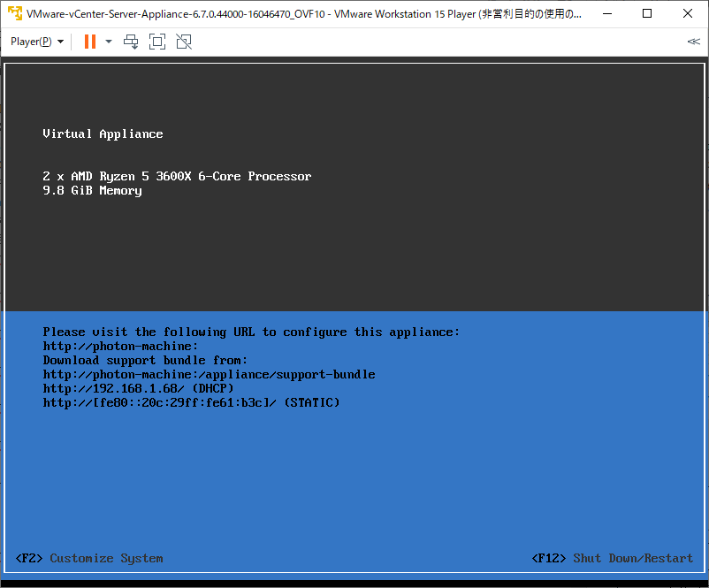Screen dimensions: 709x588
Task: Click the window title text VMware-vCenter-Server-Appliance
Action: 304,14
